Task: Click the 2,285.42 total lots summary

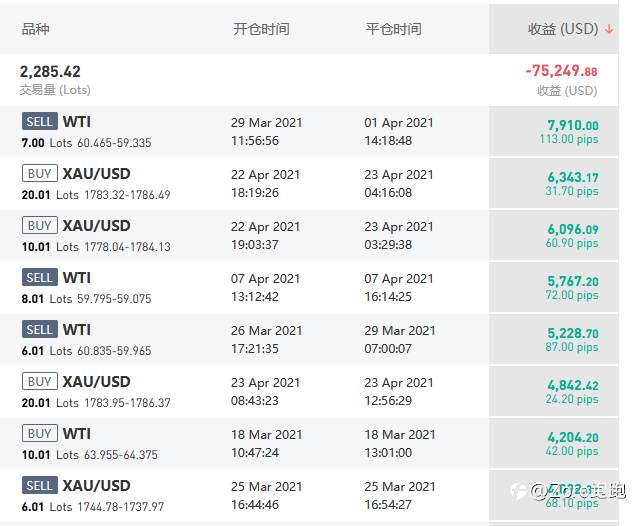Action: pyautogui.click(x=50, y=72)
